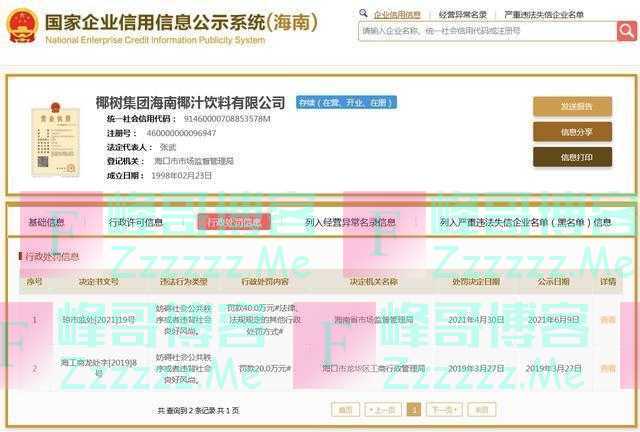
Task: Switch to the 行政处罚信息 tab
Action: pyautogui.click(x=234, y=222)
